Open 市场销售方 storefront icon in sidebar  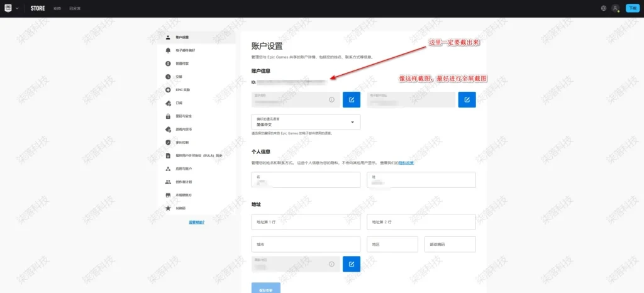point(168,195)
